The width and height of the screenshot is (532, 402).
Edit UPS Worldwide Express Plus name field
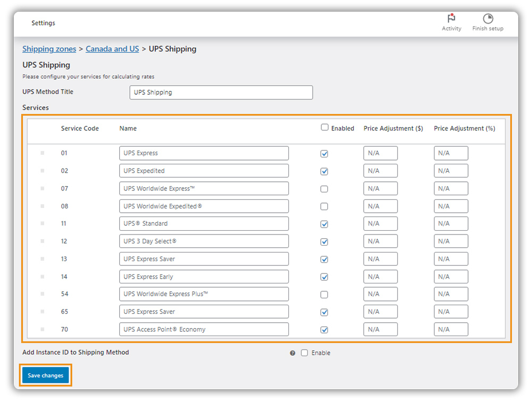[204, 294]
